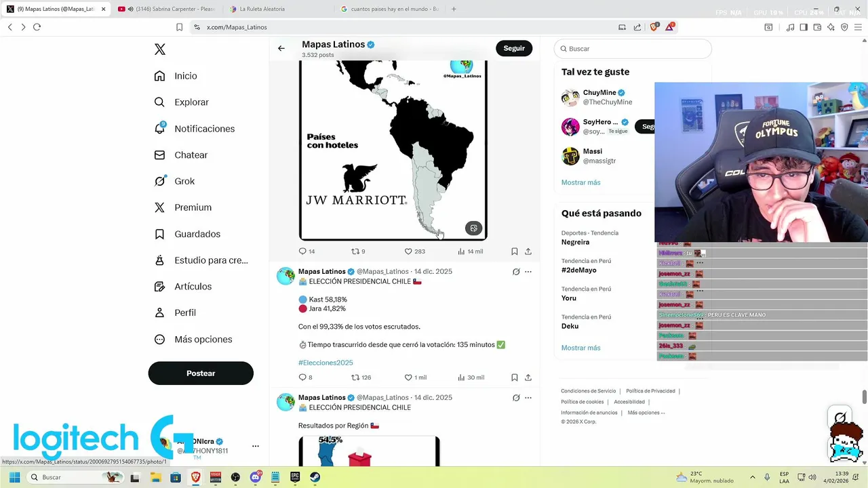Image resolution: width=868 pixels, height=488 pixels.
Task: Expand Más opciones in footer links
Action: click(646, 413)
